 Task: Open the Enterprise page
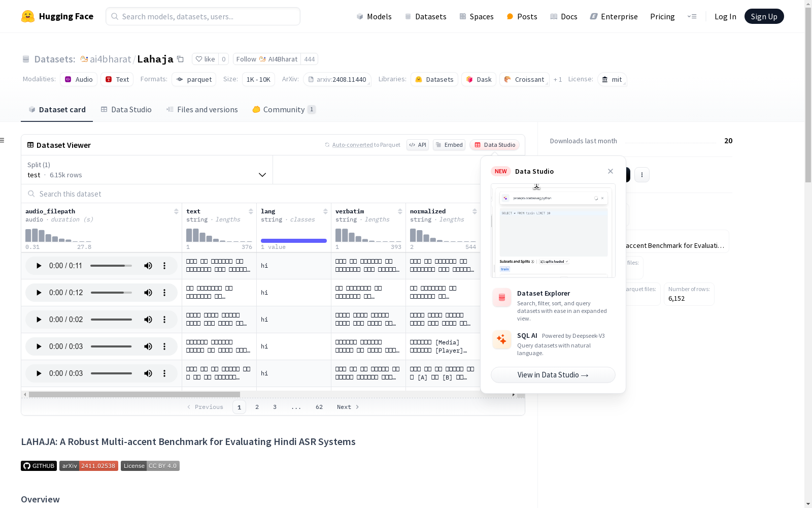[x=614, y=16]
